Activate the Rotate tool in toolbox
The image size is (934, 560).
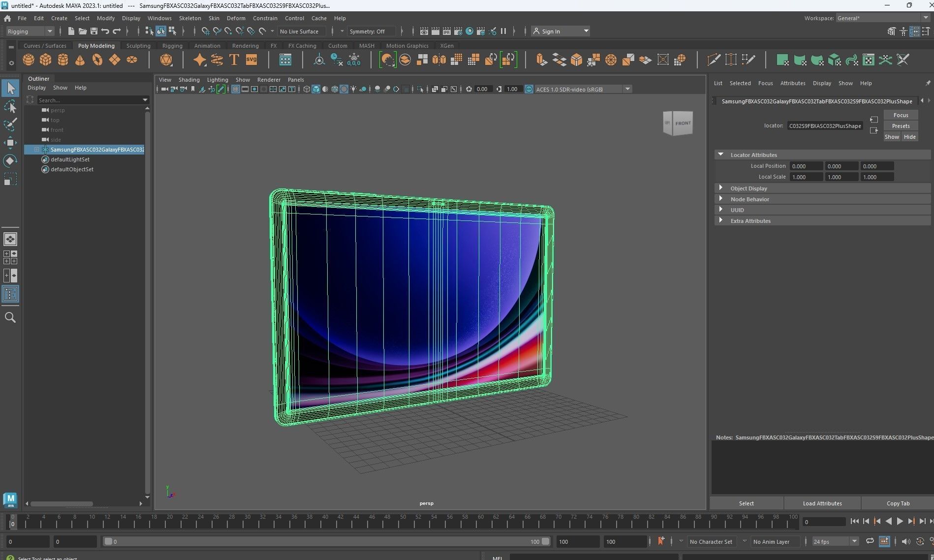pos(10,161)
